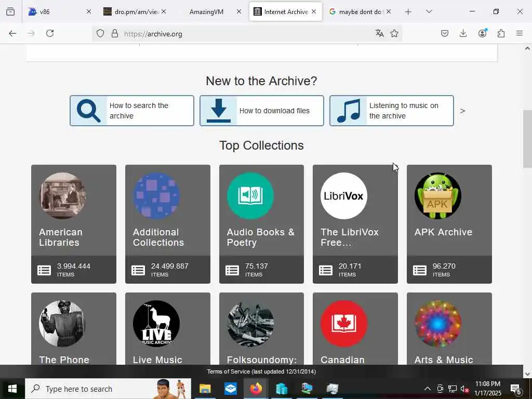Click the Canadian maple leaf book icon

[x=344, y=324]
